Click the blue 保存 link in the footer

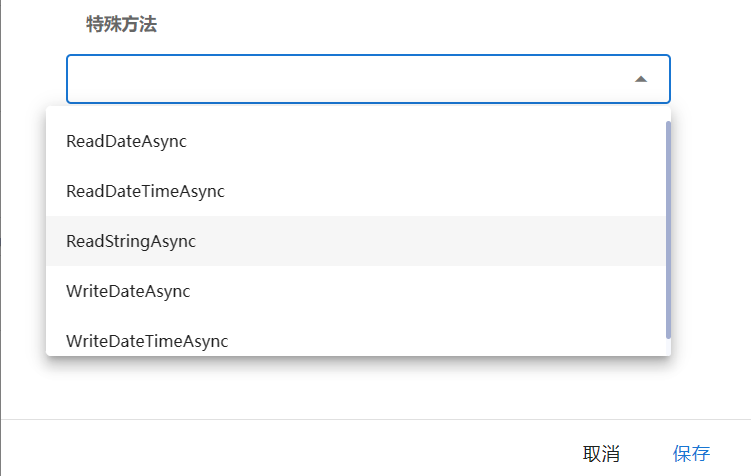point(691,453)
